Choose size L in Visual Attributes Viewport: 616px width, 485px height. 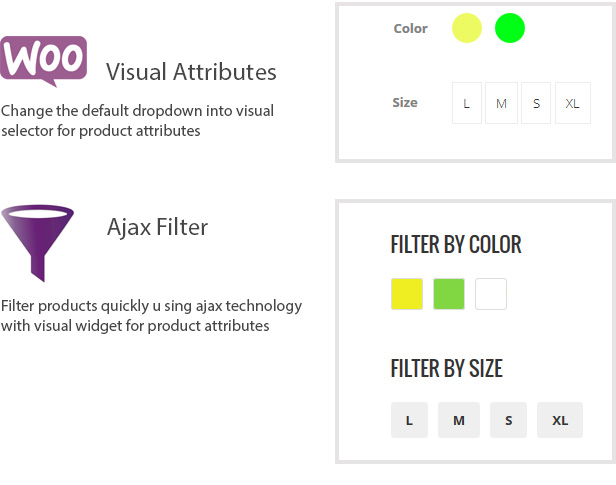(x=467, y=103)
